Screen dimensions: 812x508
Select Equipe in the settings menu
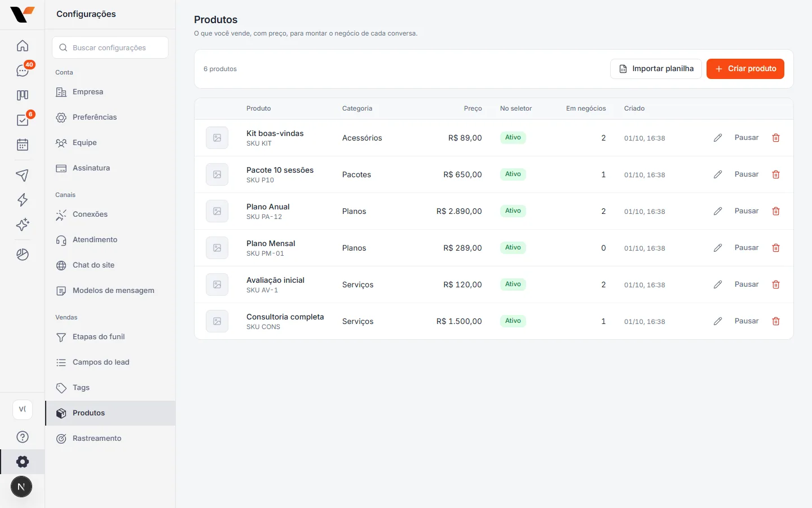coord(110,143)
